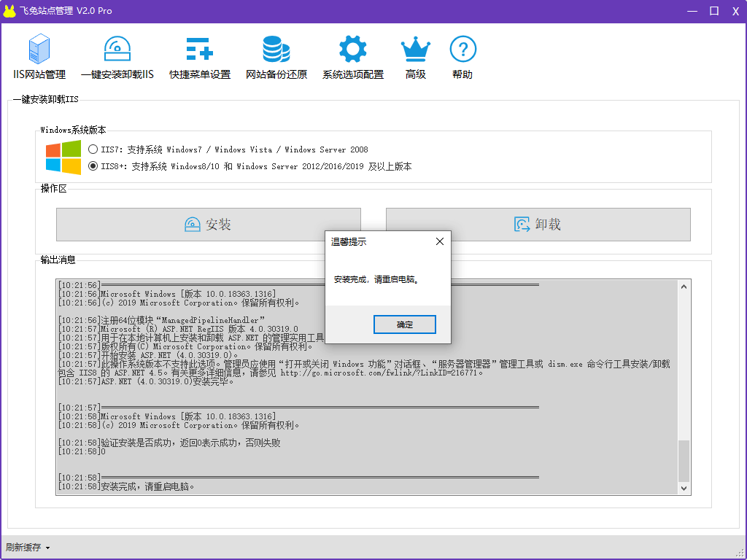Open IIS网站管理 server icon

click(39, 50)
